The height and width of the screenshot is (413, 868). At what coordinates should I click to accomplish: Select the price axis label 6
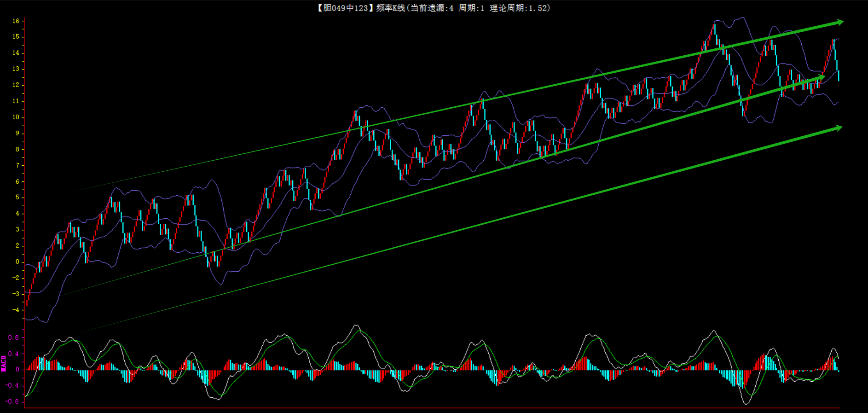click(x=17, y=182)
